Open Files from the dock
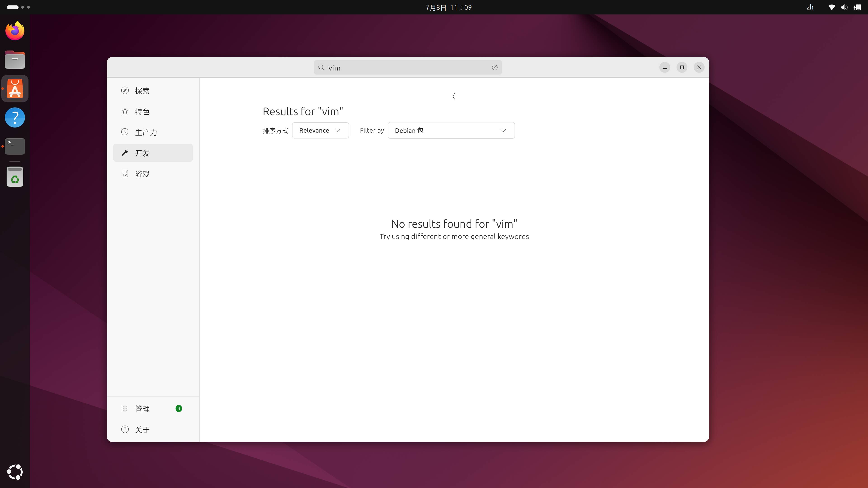This screenshot has height=488, width=868. pyautogui.click(x=15, y=60)
